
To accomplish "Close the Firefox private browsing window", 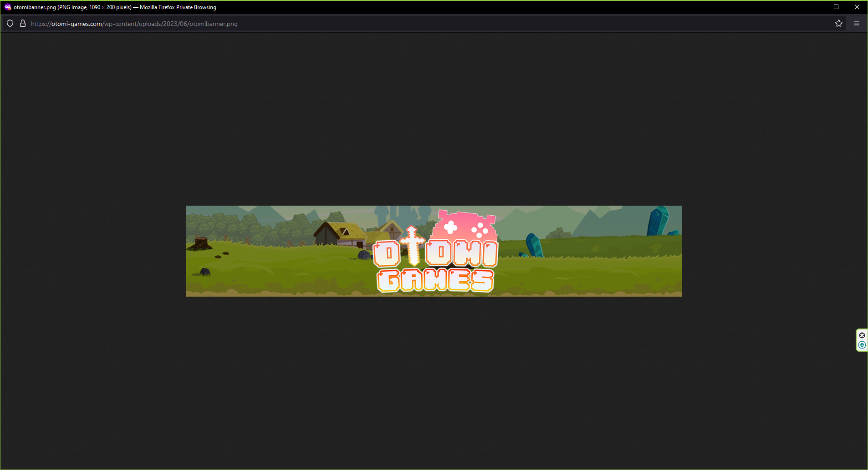I will [857, 7].
